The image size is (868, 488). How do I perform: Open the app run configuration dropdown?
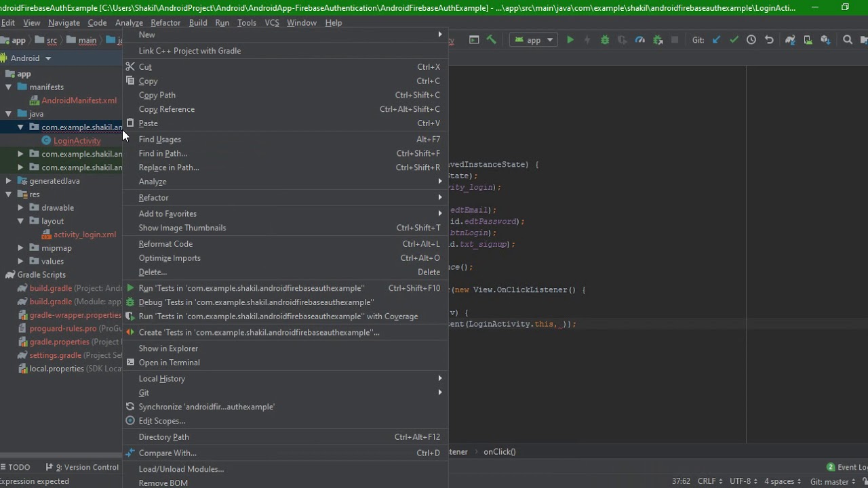pyautogui.click(x=534, y=40)
